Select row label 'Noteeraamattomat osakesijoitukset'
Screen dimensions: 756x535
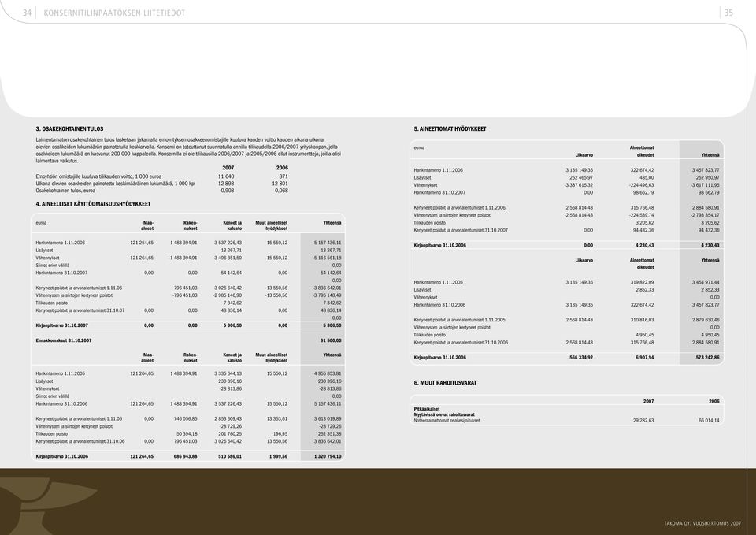pyautogui.click(x=447, y=421)
